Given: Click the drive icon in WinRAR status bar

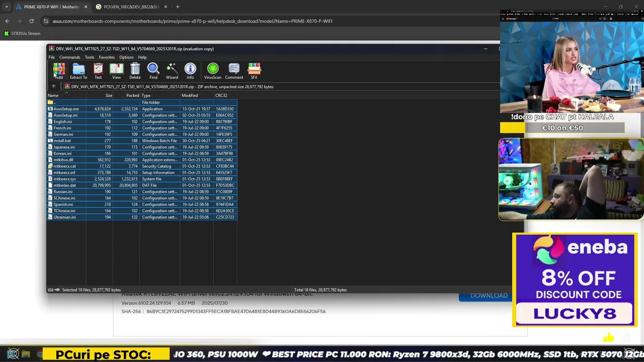Looking at the screenshot, I should point(50,290).
